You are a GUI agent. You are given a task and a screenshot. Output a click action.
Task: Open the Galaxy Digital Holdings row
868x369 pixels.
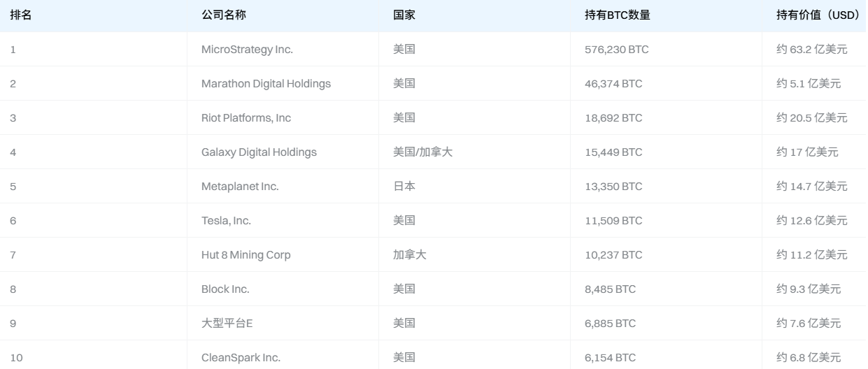pos(259,152)
